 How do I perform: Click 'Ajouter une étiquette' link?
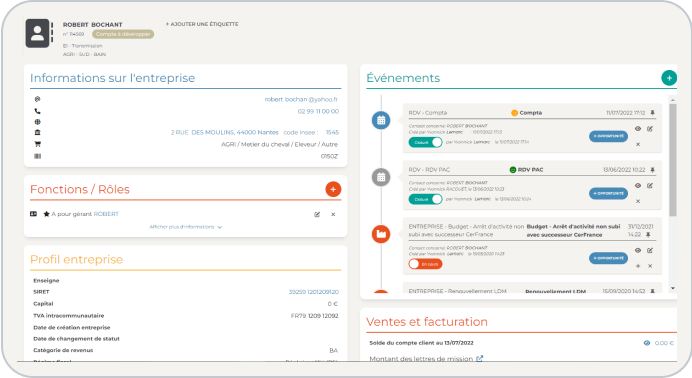click(x=202, y=24)
